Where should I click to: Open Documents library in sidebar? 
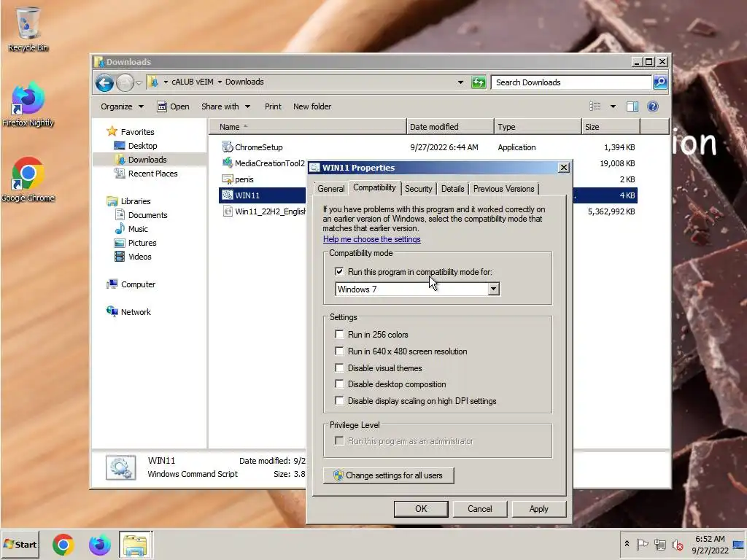tap(147, 215)
